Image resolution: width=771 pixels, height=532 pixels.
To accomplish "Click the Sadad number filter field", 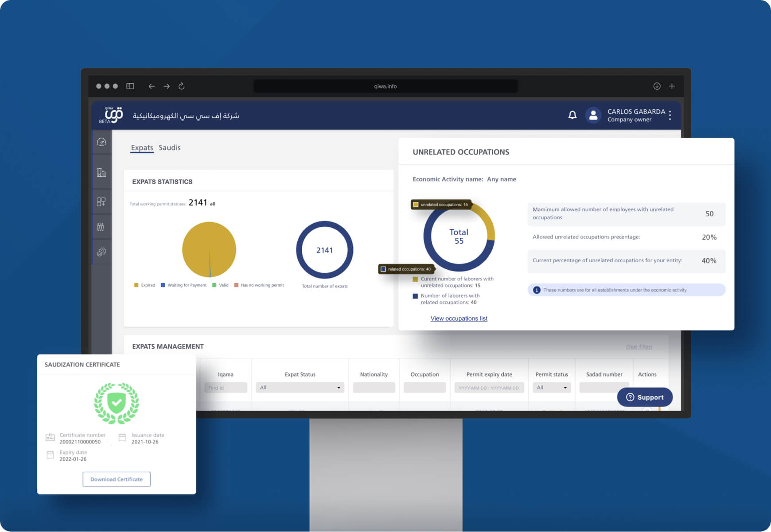I will click(x=604, y=388).
